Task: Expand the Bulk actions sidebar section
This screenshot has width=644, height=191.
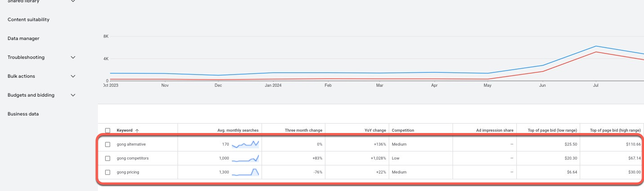Action: pos(73,76)
